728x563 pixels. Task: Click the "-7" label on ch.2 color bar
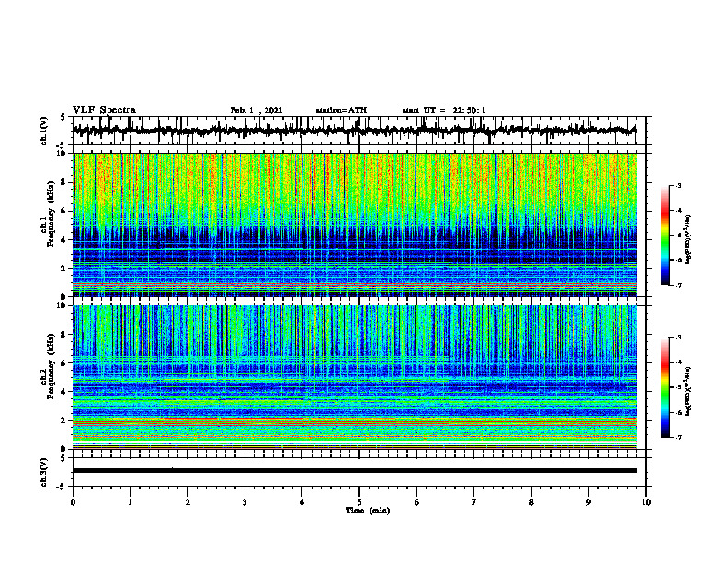[678, 437]
